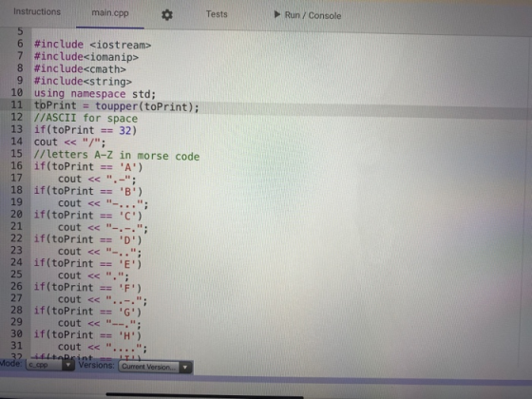Click the "if(toPrint == 'C')" line

tap(88, 215)
